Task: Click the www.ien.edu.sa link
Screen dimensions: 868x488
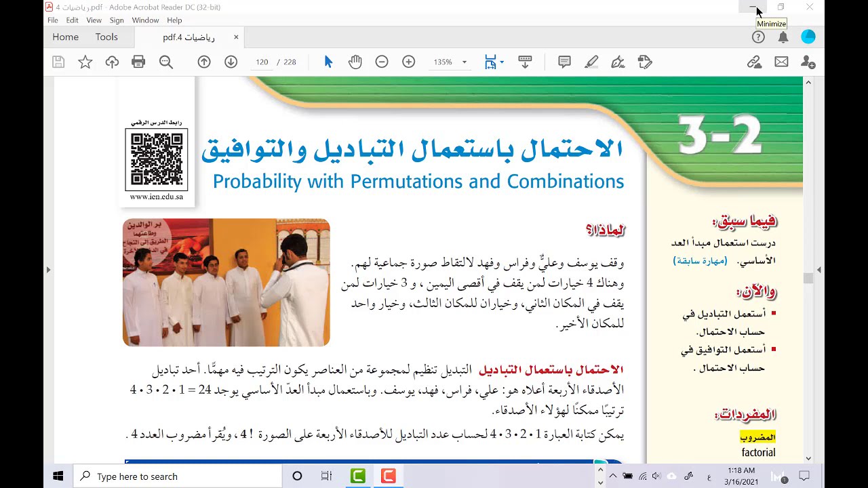Action: click(x=157, y=197)
